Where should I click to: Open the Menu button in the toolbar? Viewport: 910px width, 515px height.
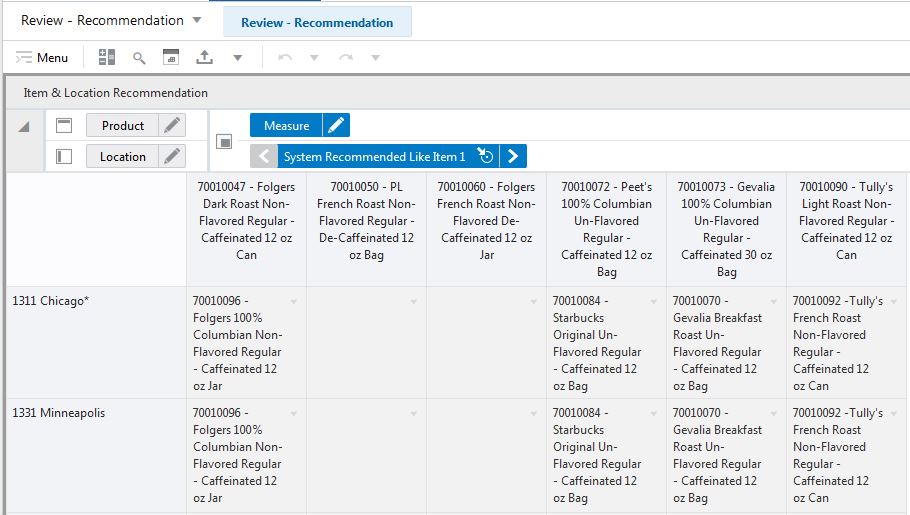[42, 57]
